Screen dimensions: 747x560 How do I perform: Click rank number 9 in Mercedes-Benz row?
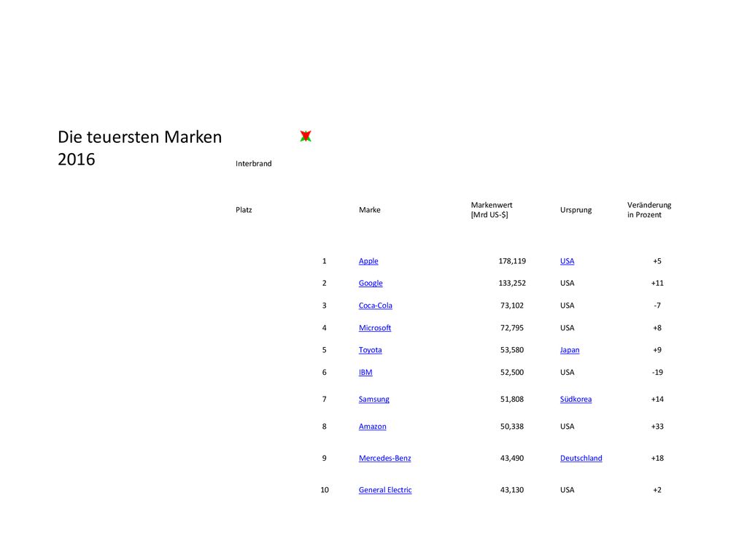325,458
